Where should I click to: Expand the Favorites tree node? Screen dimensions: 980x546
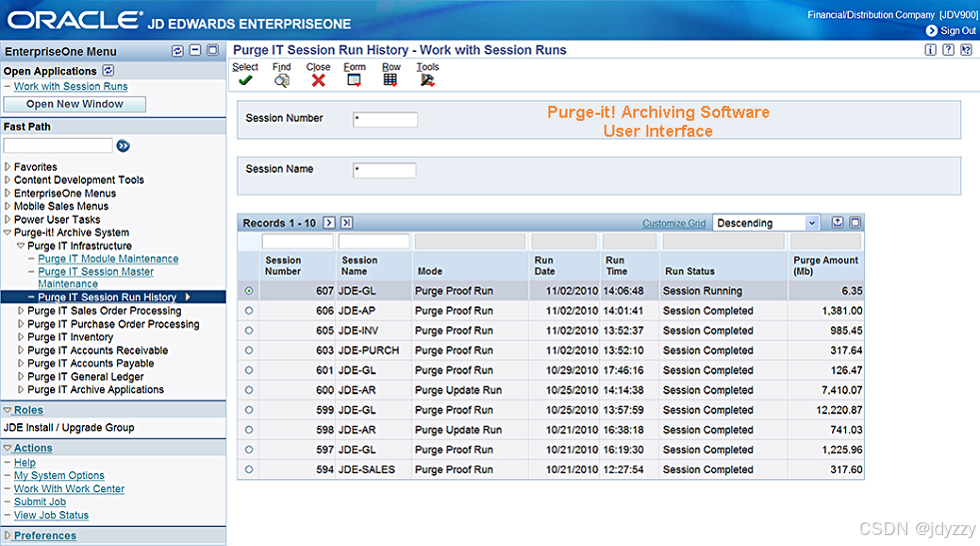[x=8, y=167]
